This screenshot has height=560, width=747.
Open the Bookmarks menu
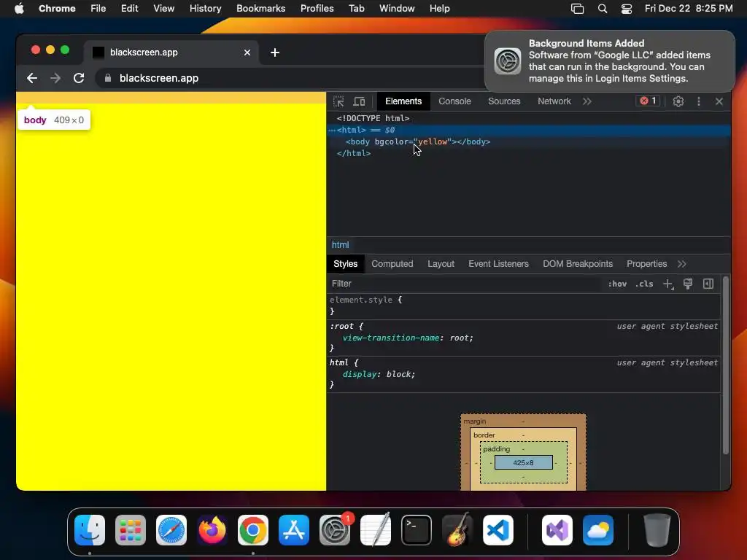point(260,9)
